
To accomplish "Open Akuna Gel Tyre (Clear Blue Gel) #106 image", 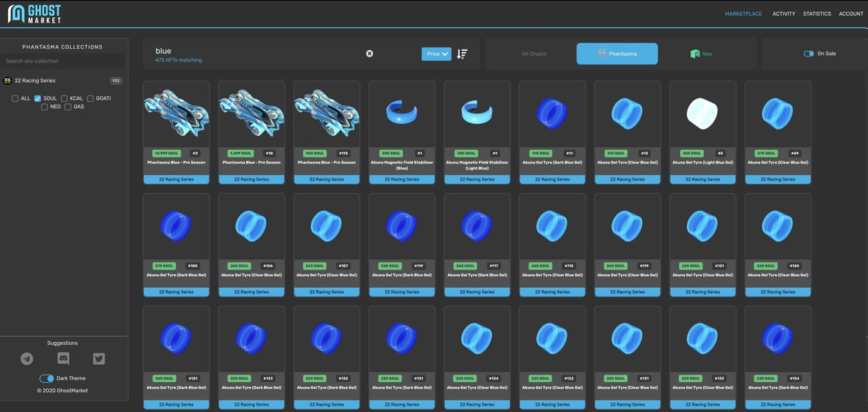I will click(252, 227).
